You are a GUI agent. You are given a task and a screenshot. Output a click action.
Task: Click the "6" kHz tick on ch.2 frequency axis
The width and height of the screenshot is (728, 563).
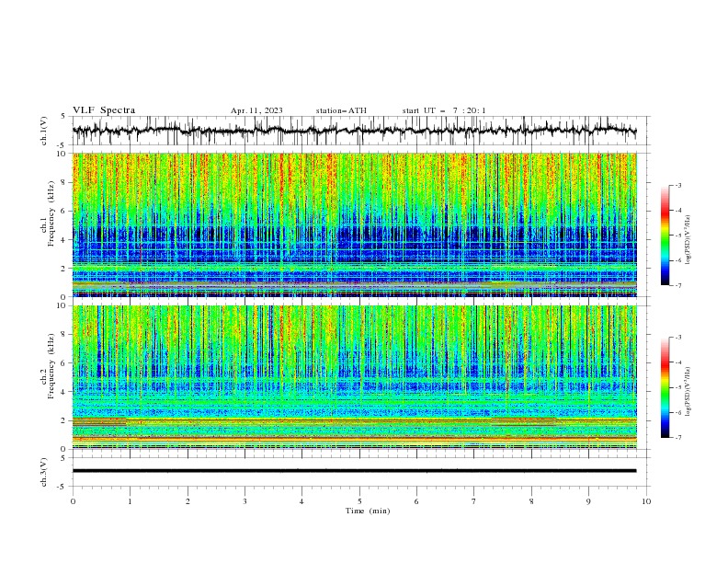[65, 363]
